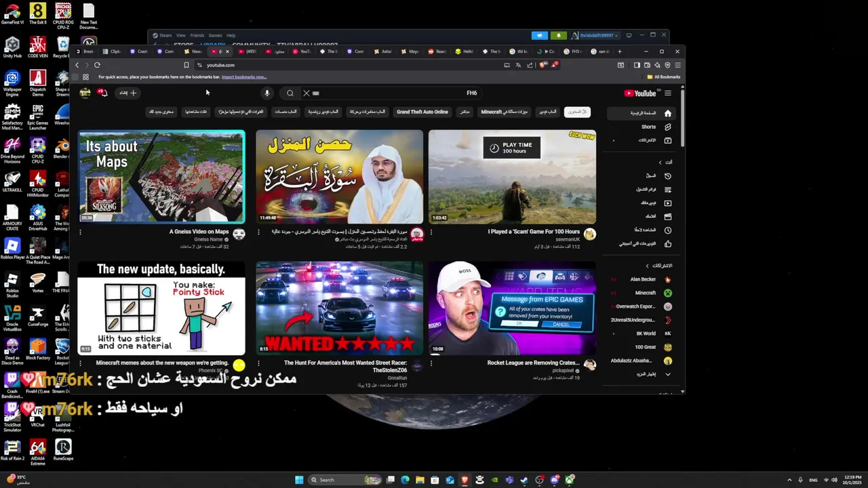
Task: Open Shorts in the YouTube sidebar
Action: (642, 127)
